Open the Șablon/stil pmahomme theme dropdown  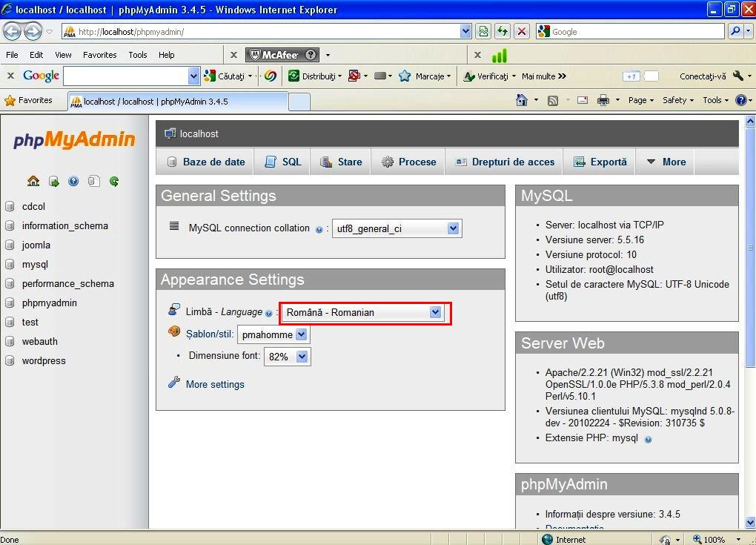point(273,334)
